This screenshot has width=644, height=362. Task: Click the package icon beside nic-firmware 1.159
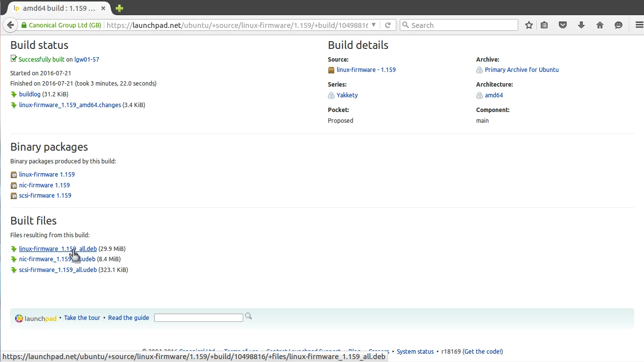[x=14, y=185]
